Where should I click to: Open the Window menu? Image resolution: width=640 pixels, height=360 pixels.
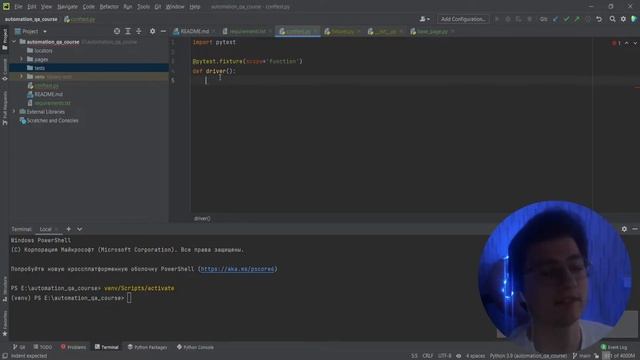175,7
